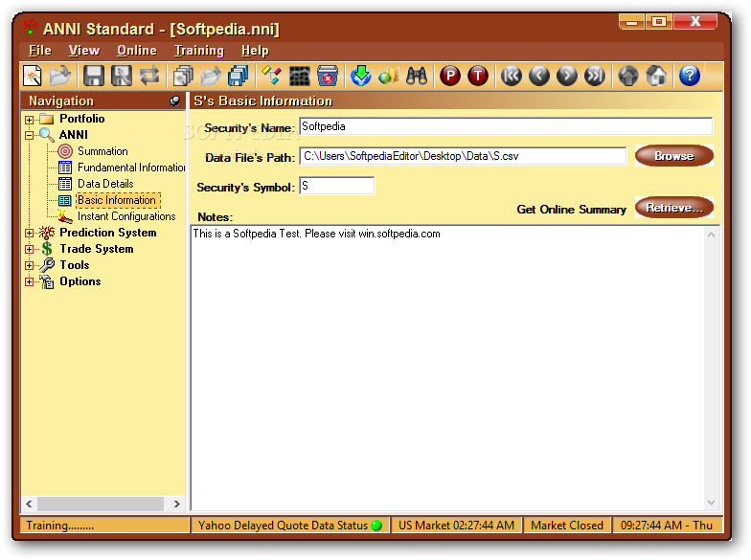Viewport: 751px width, 560px height.
Task: Click the globe with chart icon
Action: [389, 76]
